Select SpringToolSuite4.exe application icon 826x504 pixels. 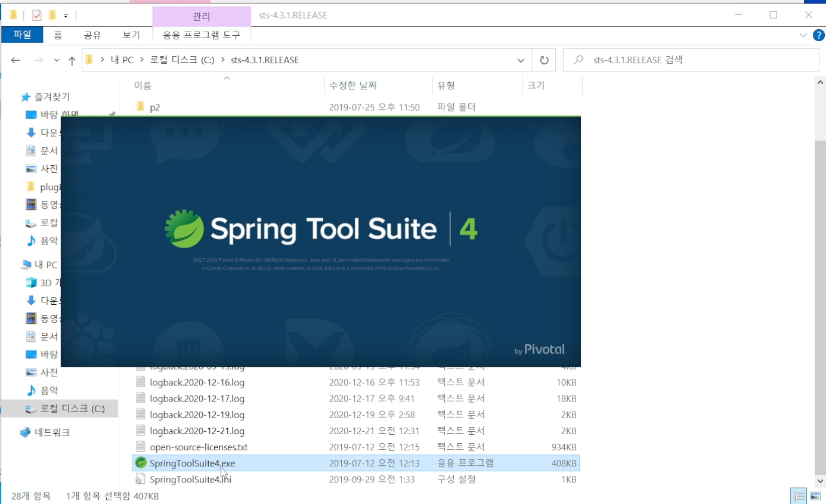141,463
